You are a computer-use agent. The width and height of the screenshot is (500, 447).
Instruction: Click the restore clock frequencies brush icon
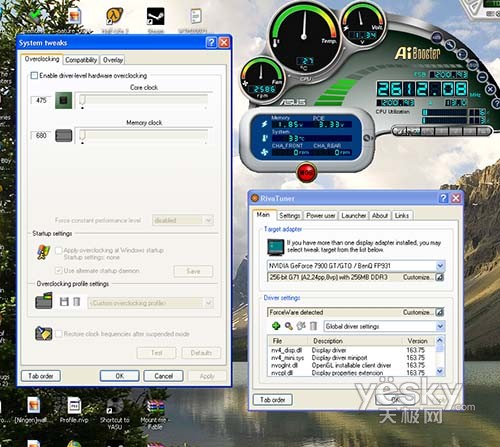(44, 333)
